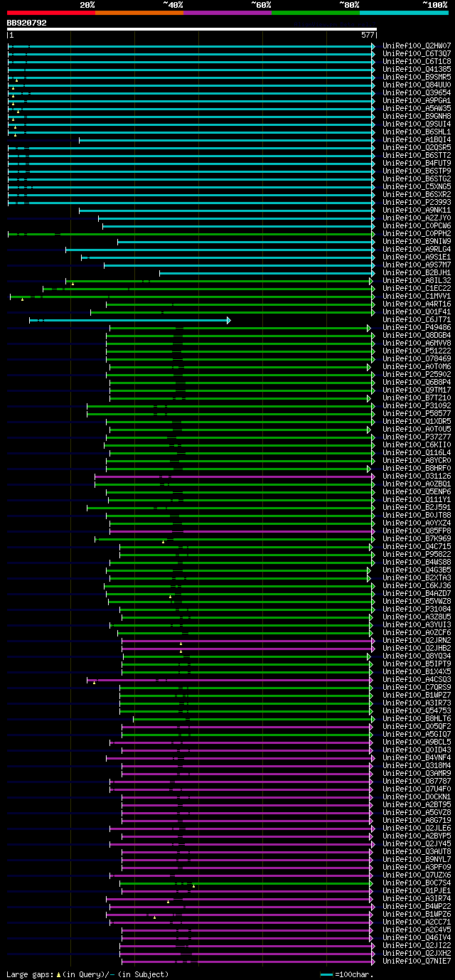The height and width of the screenshot is (980, 455).
Task: Select query name BB920792
Action: [x=26, y=23]
